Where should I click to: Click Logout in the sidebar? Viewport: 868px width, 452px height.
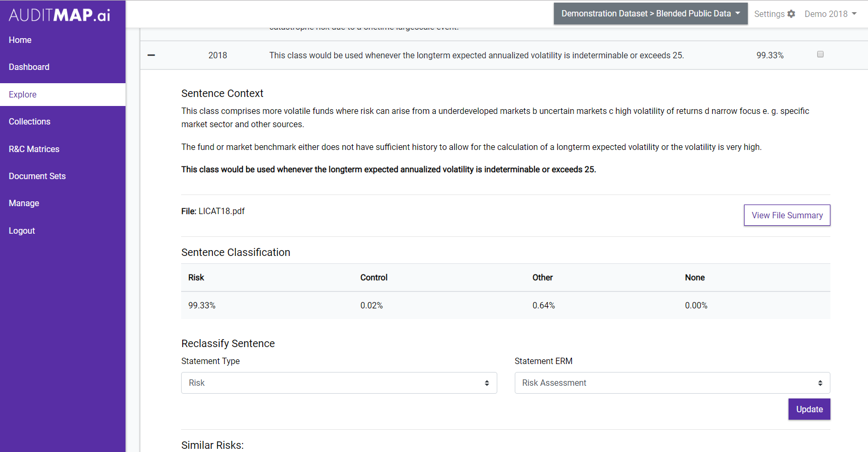[x=22, y=231]
